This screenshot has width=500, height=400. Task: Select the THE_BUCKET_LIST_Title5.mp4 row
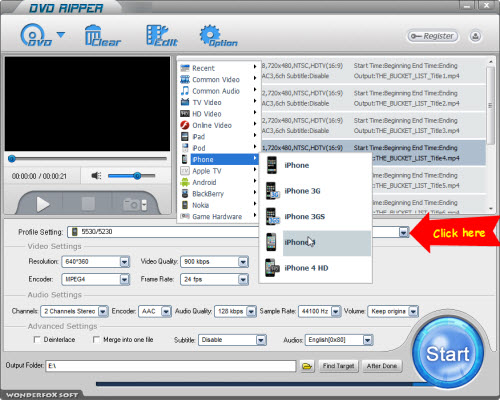click(x=429, y=180)
